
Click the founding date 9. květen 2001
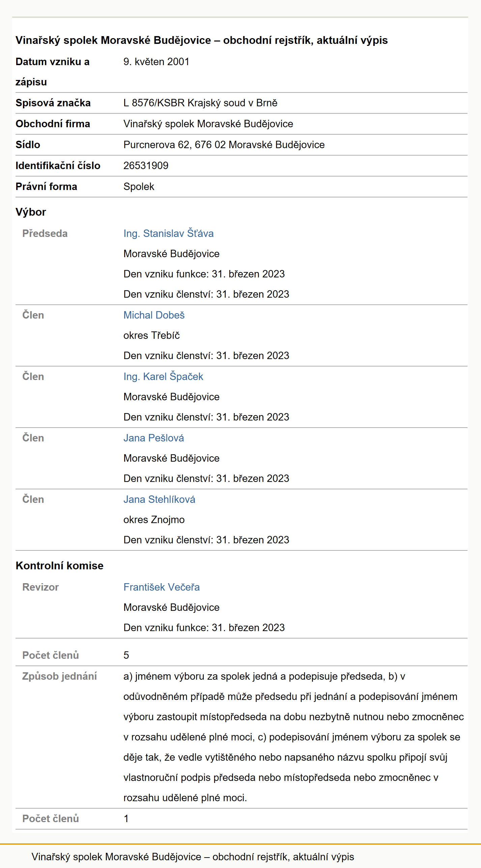156,62
